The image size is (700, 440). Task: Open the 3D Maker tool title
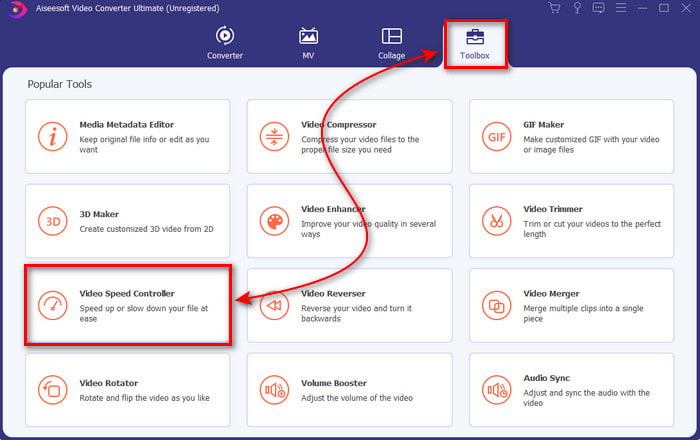click(x=99, y=214)
